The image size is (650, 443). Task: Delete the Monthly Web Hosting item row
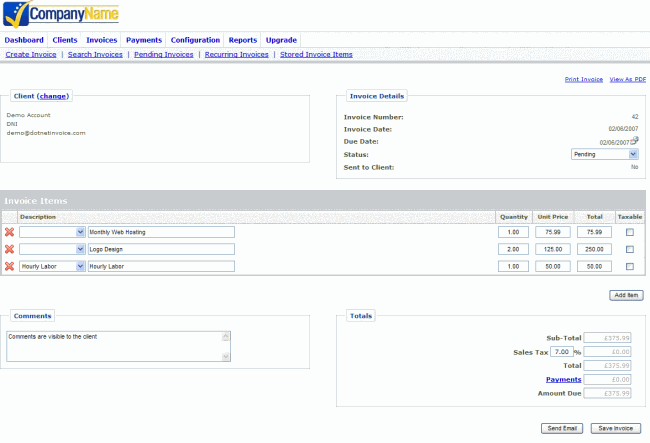[10, 232]
